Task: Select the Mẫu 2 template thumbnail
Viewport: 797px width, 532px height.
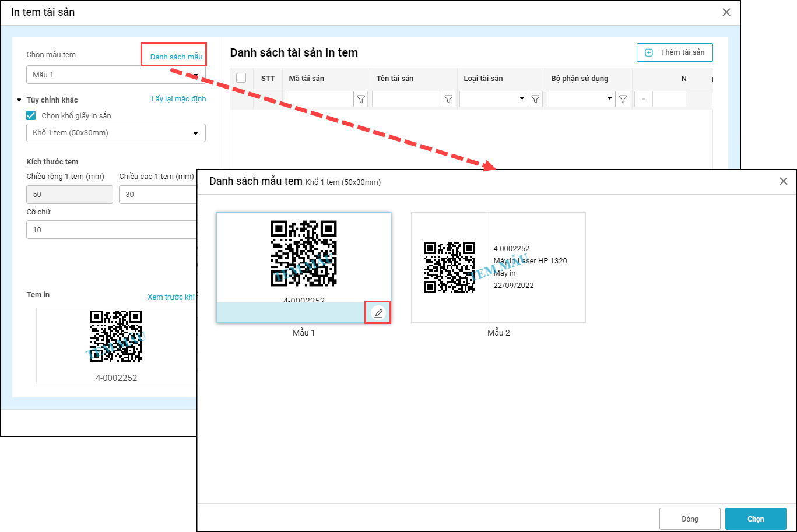Action: click(498, 267)
